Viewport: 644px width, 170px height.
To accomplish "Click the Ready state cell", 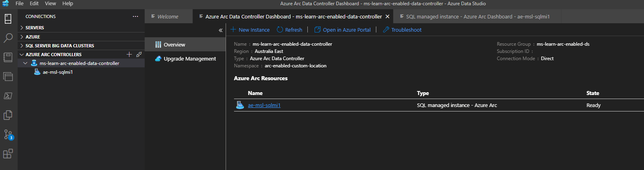I will point(594,105).
